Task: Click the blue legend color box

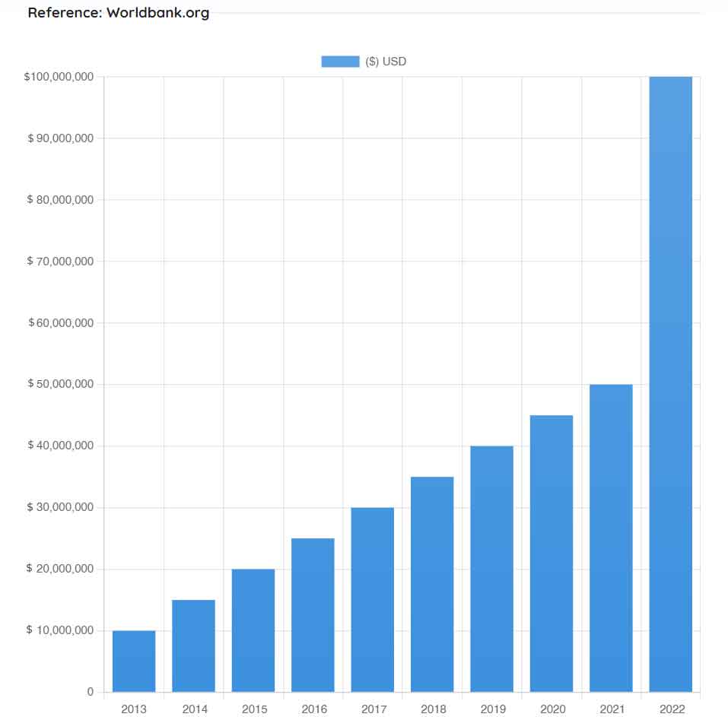Action: tap(340, 62)
